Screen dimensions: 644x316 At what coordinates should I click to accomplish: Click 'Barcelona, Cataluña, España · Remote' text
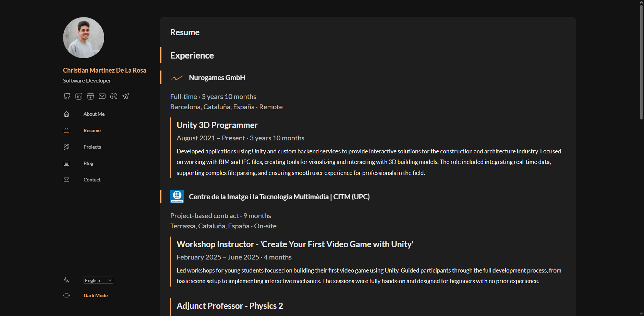pyautogui.click(x=227, y=107)
